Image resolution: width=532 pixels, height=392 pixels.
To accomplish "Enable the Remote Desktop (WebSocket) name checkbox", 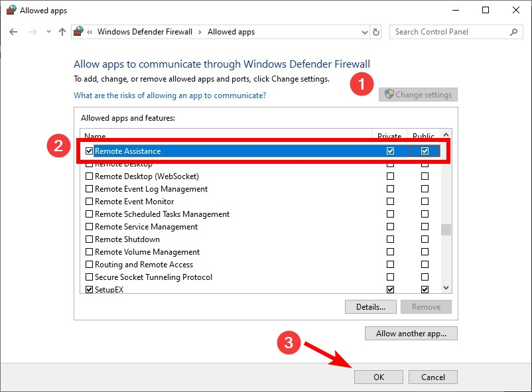I will (90, 176).
